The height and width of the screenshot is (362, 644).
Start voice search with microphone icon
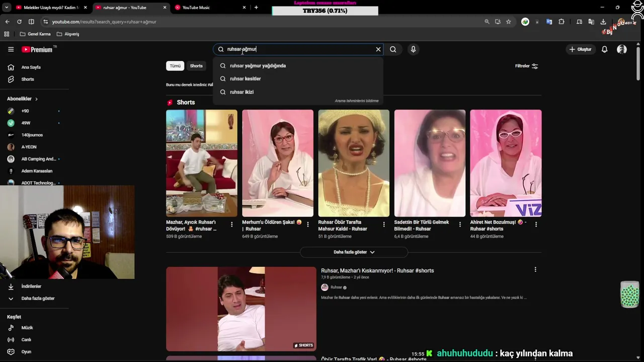pos(413,49)
